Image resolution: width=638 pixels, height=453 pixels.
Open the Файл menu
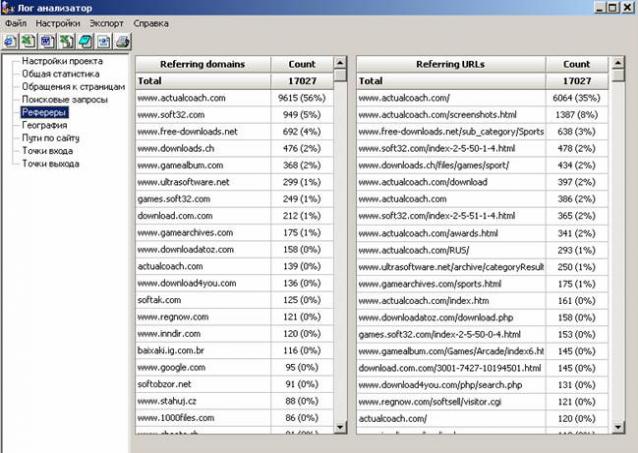[x=15, y=22]
